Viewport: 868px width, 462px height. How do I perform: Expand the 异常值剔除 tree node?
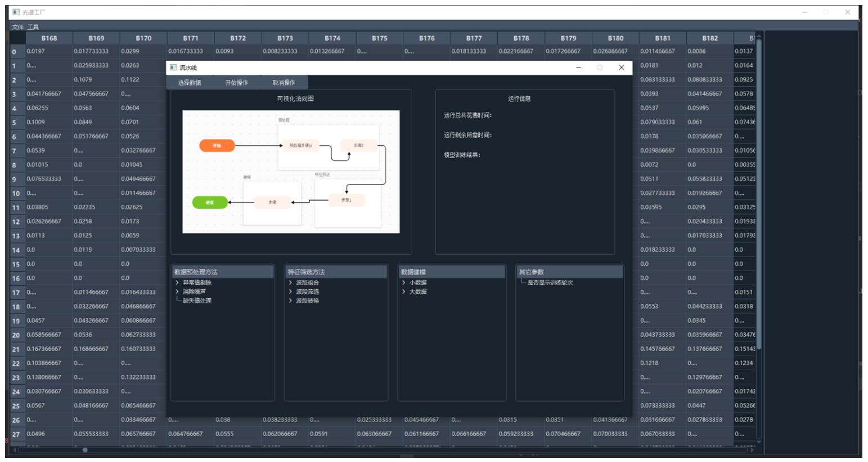tap(177, 282)
